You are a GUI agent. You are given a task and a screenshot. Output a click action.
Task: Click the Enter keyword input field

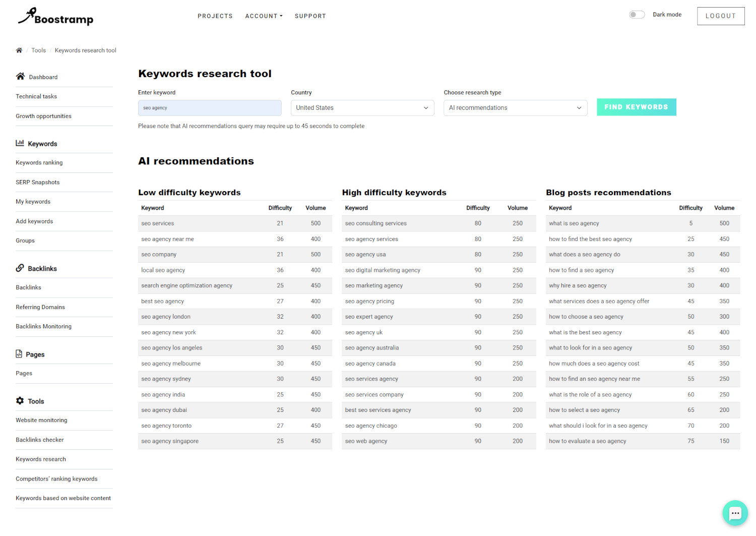pyautogui.click(x=210, y=108)
